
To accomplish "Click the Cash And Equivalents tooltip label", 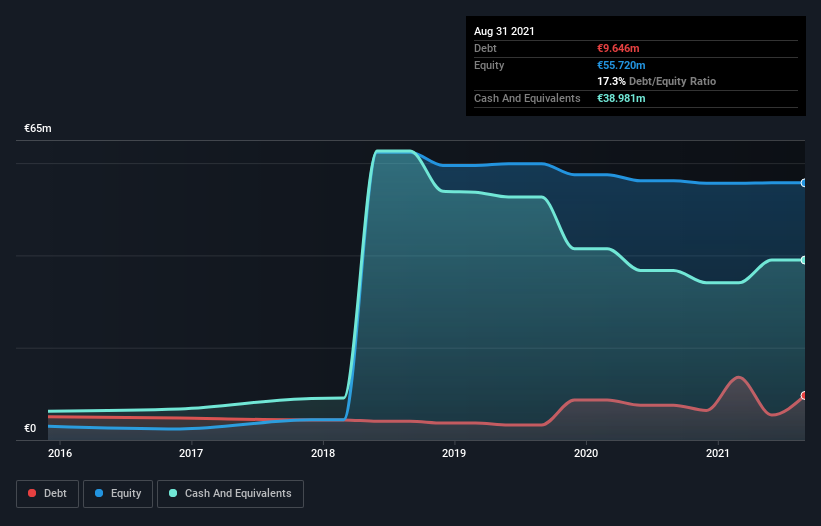I will [527, 98].
